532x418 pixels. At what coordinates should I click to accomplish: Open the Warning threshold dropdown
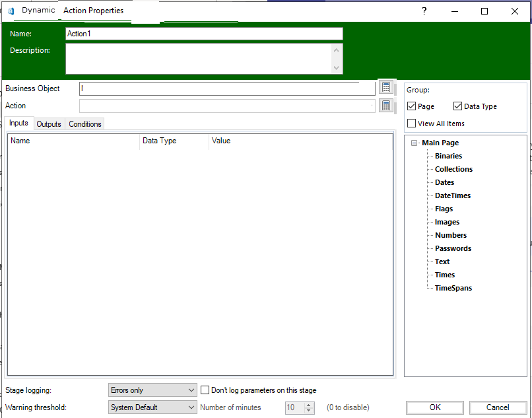click(x=152, y=407)
